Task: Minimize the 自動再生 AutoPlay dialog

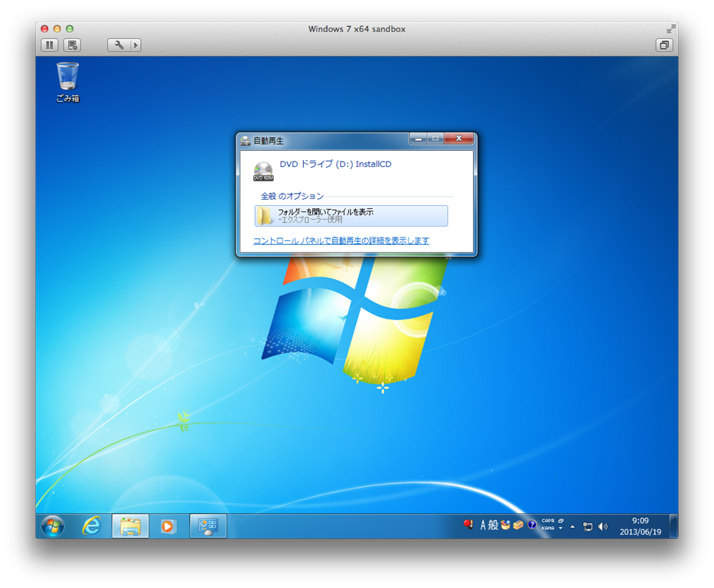Action: click(x=418, y=139)
